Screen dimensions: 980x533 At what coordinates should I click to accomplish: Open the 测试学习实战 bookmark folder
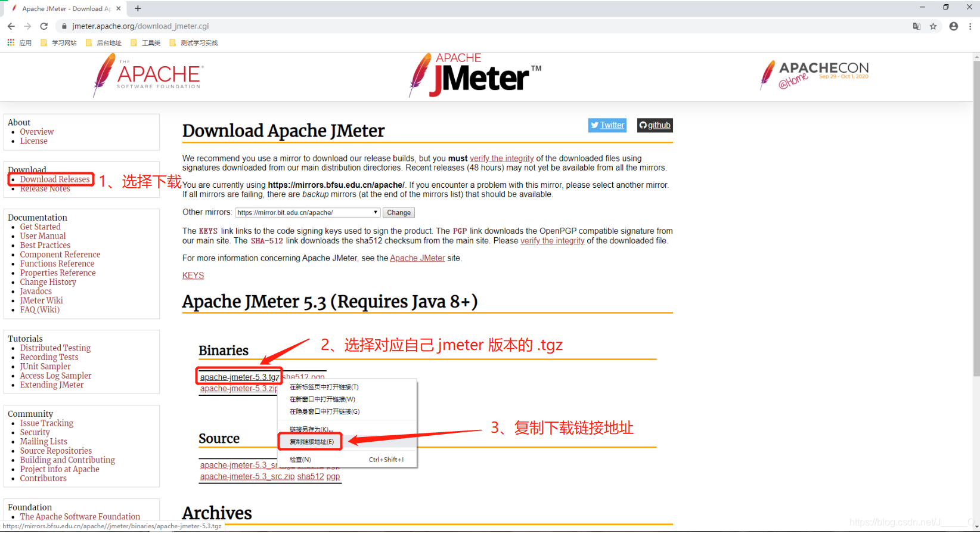click(194, 43)
